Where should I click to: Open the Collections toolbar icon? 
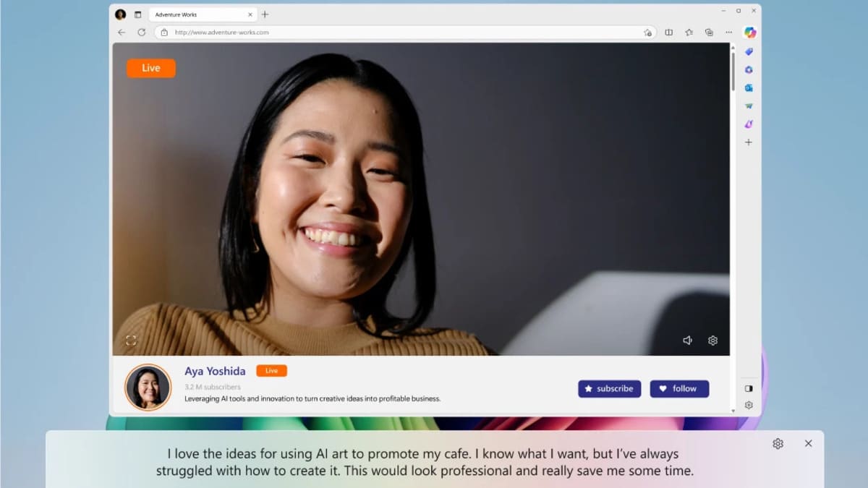709,33
